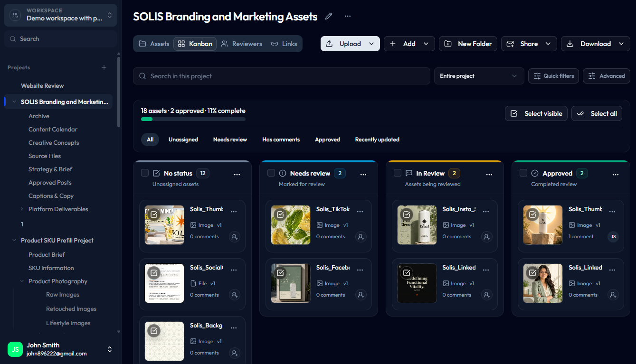Tick the Needs review column checkbox
Image resolution: width=636 pixels, height=364 pixels.
271,173
